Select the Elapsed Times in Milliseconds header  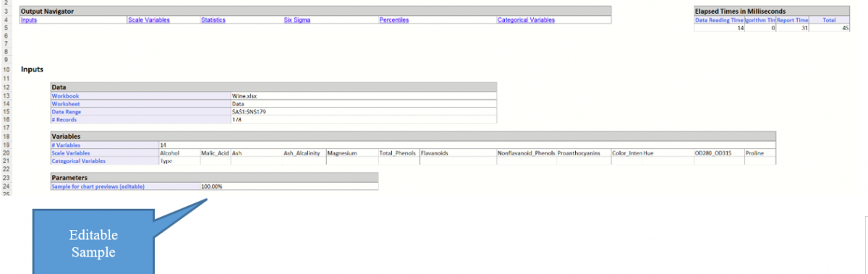pyautogui.click(x=771, y=12)
